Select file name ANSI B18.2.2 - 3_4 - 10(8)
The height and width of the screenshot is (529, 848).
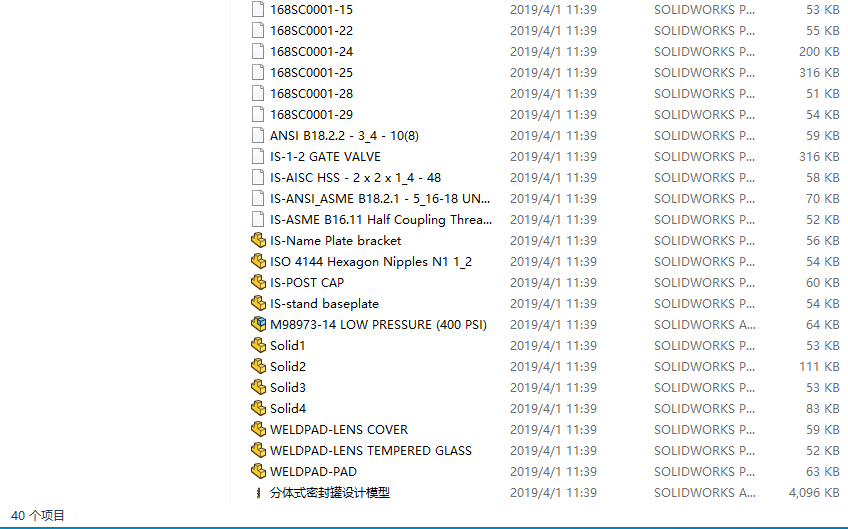(x=344, y=136)
